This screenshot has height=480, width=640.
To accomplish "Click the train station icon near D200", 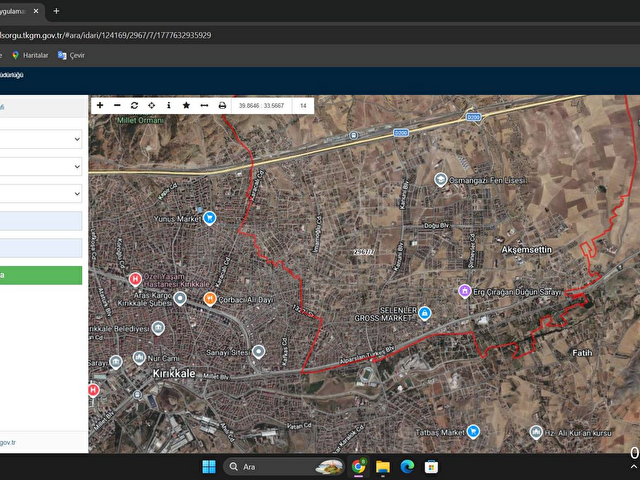I will [354, 135].
